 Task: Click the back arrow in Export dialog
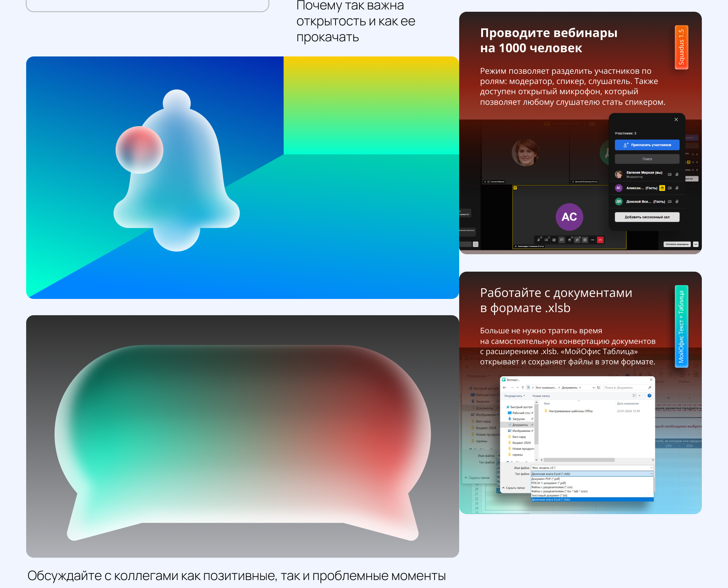point(504,388)
